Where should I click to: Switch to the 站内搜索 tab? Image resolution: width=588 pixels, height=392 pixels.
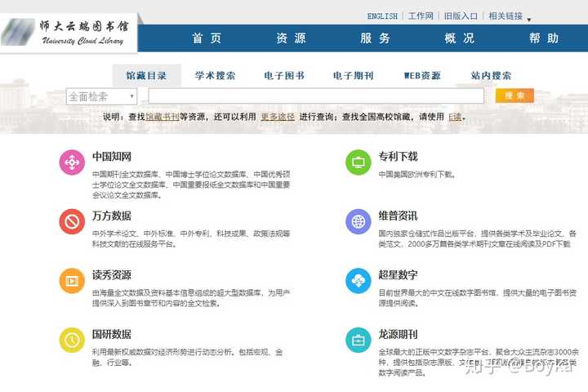tap(492, 75)
